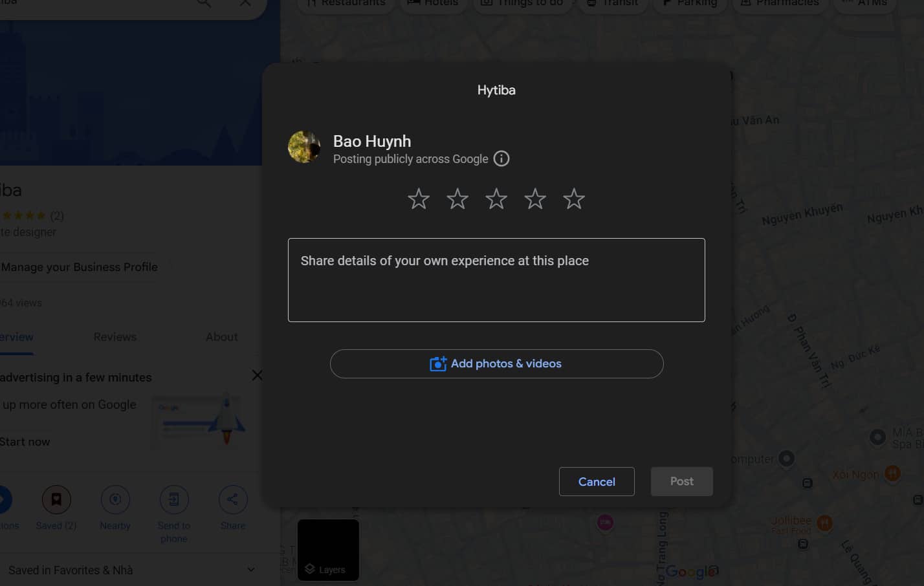
Task: Switch to the Reviews tab
Action: coord(115,337)
